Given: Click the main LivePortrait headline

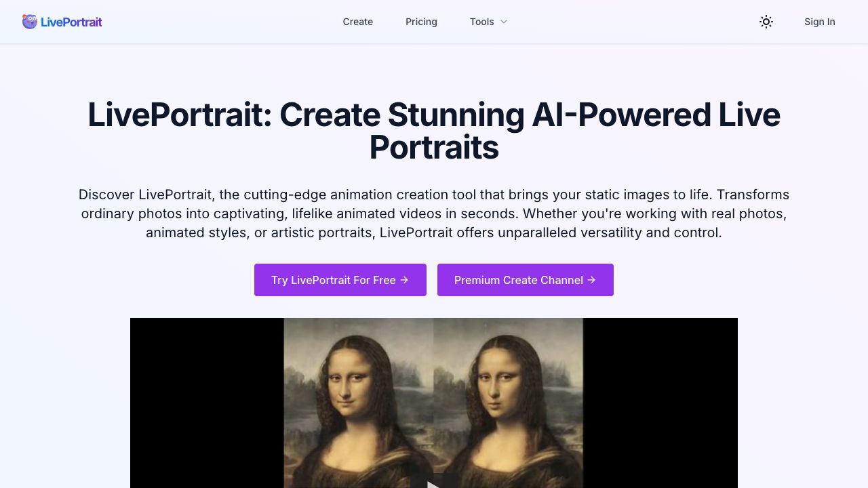Looking at the screenshot, I should [x=434, y=131].
